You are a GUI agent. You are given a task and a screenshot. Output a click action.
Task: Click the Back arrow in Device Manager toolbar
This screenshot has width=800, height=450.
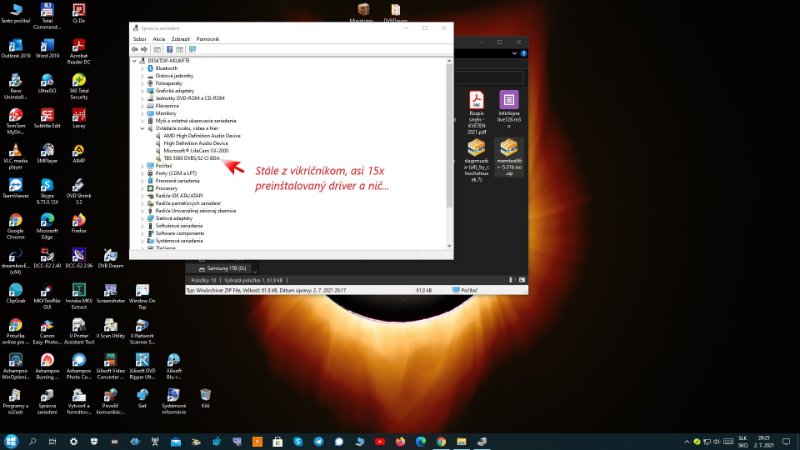(x=135, y=48)
